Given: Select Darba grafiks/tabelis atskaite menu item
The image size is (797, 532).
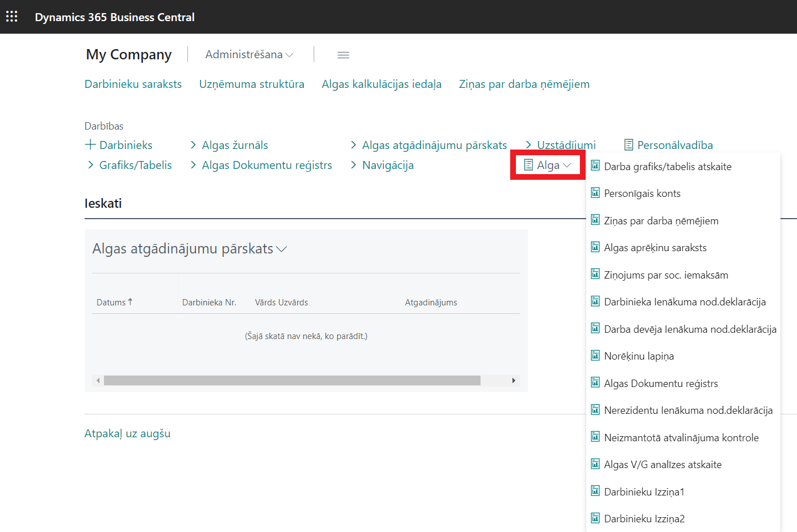Looking at the screenshot, I should coord(667,167).
